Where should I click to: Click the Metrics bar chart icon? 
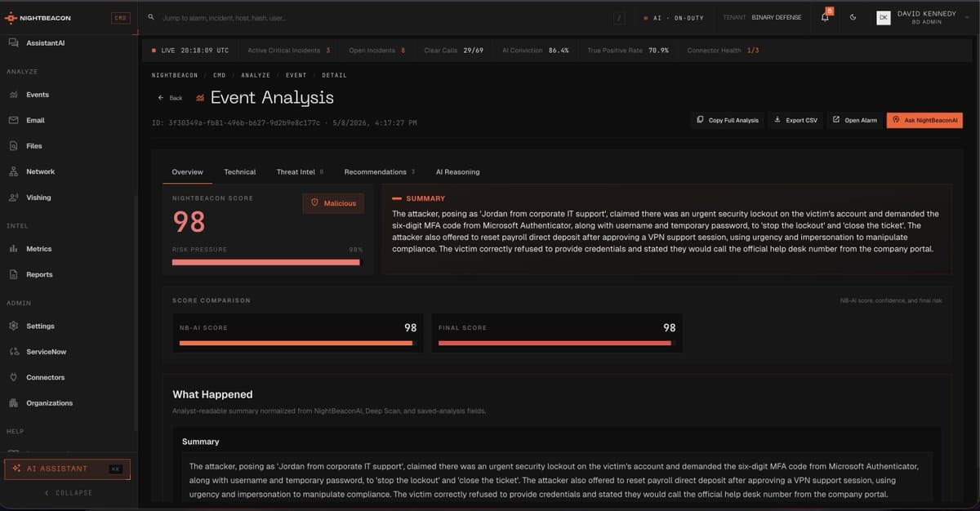point(13,249)
